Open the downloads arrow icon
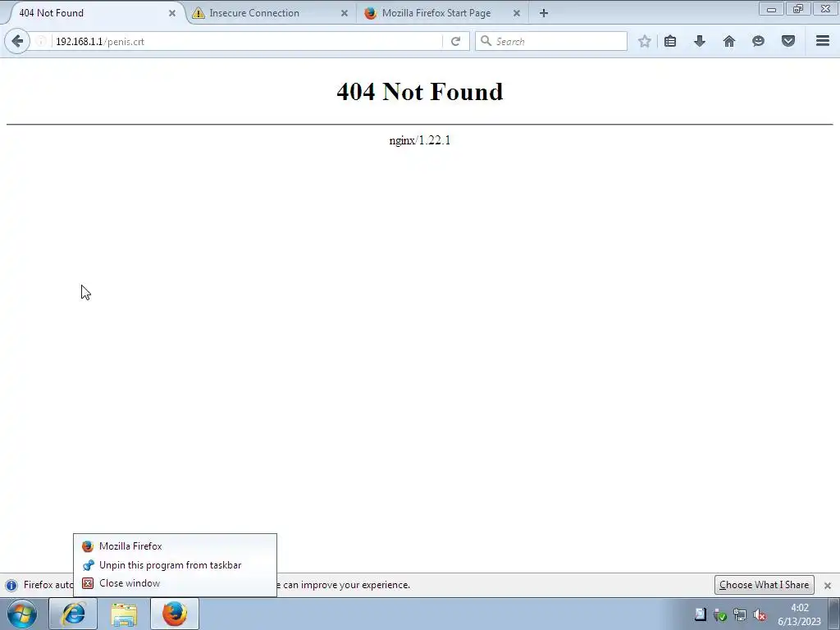 point(700,41)
